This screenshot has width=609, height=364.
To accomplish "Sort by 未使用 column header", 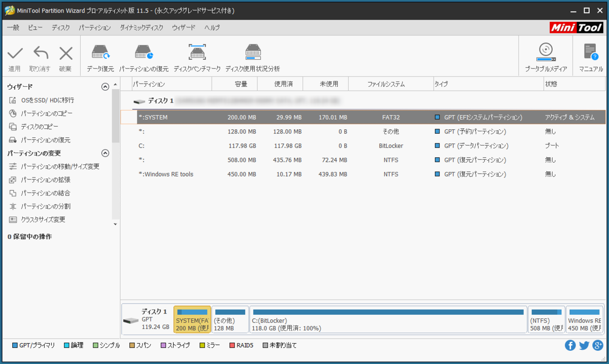I will click(x=326, y=84).
